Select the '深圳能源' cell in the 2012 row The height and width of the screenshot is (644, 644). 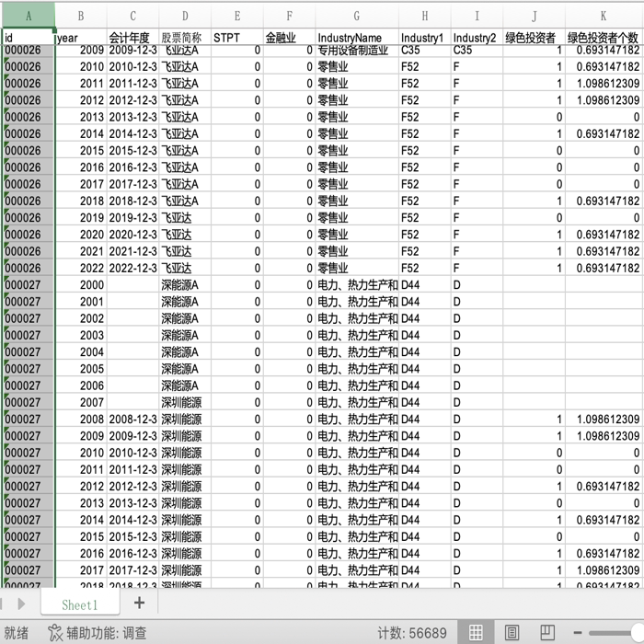pyautogui.click(x=185, y=487)
